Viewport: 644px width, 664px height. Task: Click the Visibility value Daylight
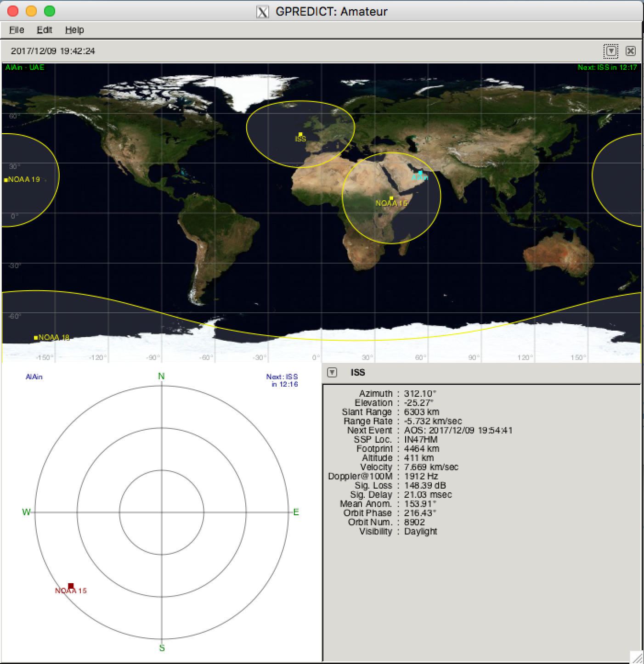(421, 531)
